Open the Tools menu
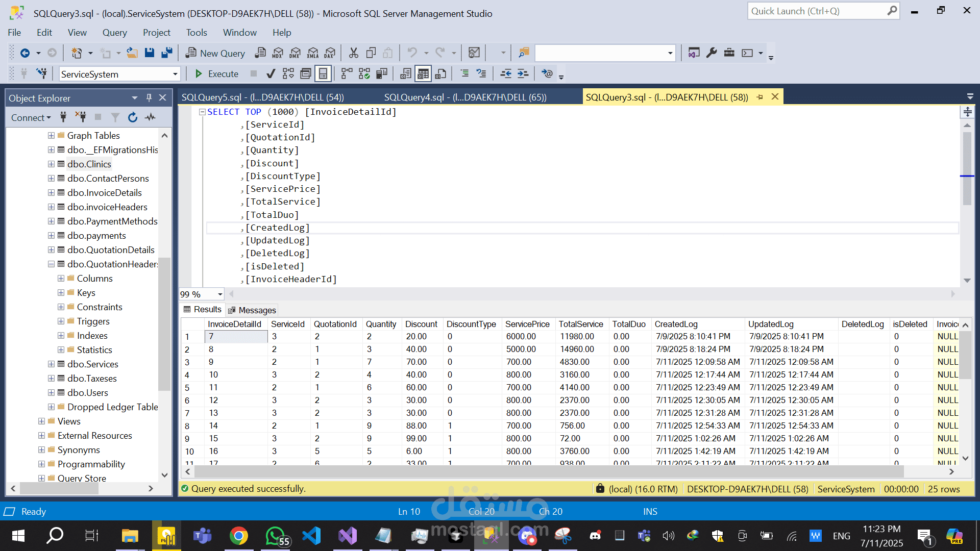 click(197, 33)
